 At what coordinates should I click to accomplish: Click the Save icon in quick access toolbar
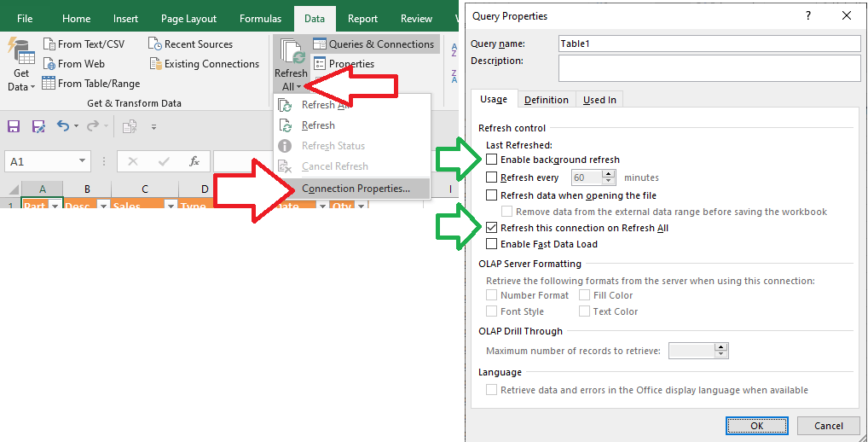(14, 127)
